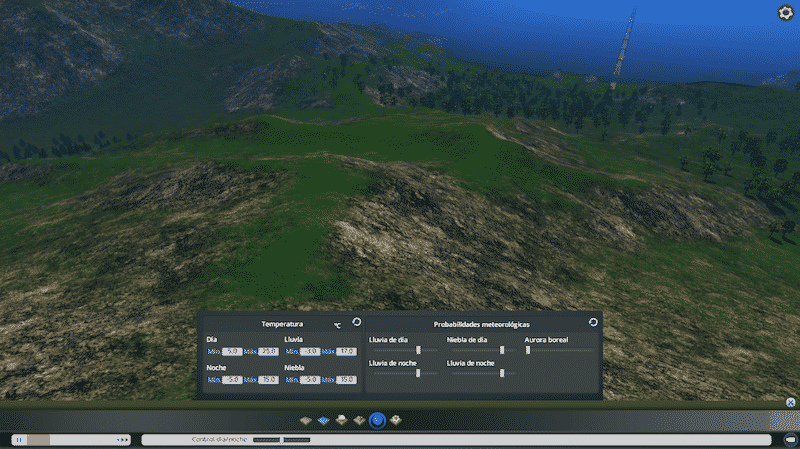Adjust the Lluvia de día slider
This screenshot has width=800, height=449.
[418, 350]
